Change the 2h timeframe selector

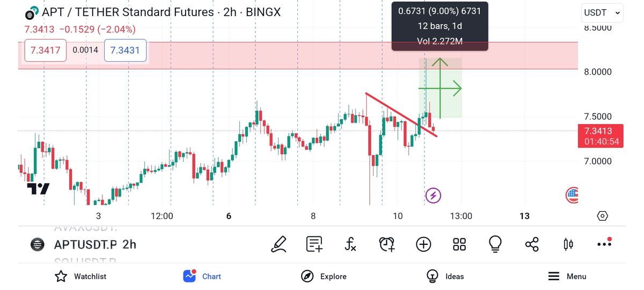(129, 245)
